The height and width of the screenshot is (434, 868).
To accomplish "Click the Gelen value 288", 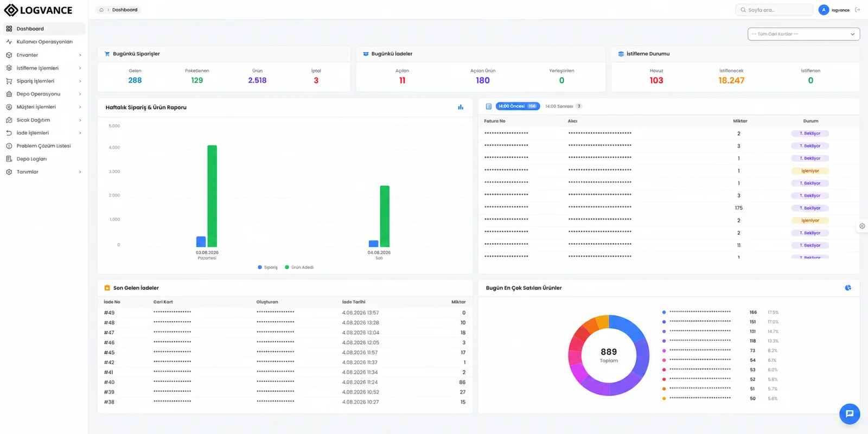I will pyautogui.click(x=135, y=80).
